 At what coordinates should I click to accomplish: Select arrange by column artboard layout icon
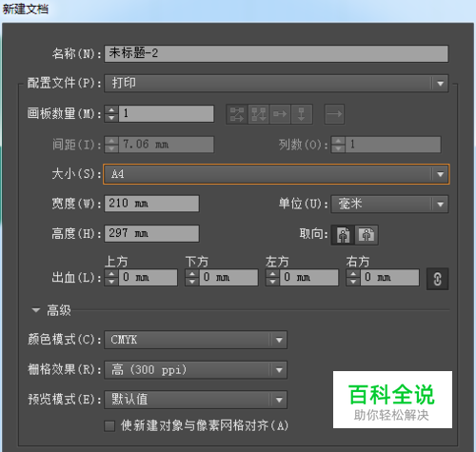tap(302, 114)
